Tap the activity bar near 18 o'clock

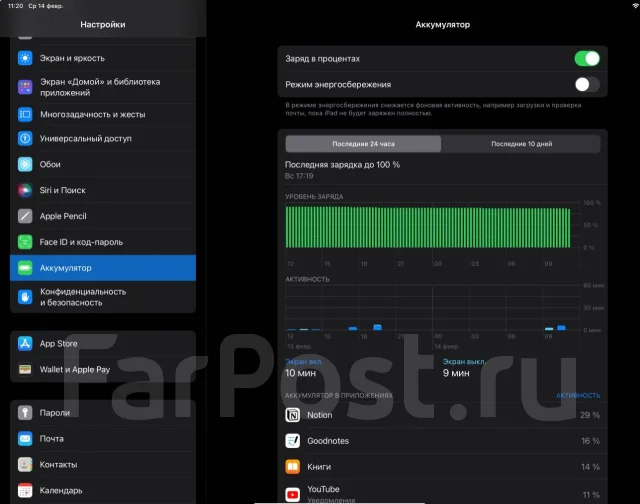click(378, 327)
